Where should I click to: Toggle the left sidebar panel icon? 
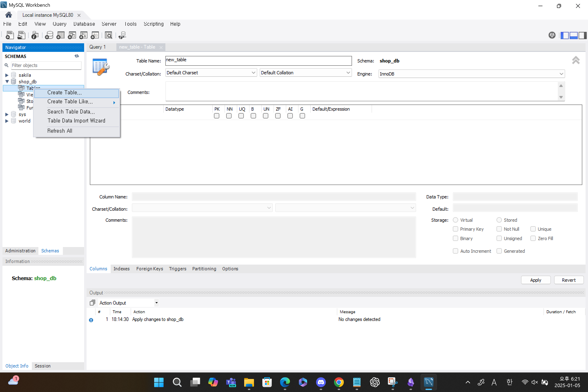point(565,36)
